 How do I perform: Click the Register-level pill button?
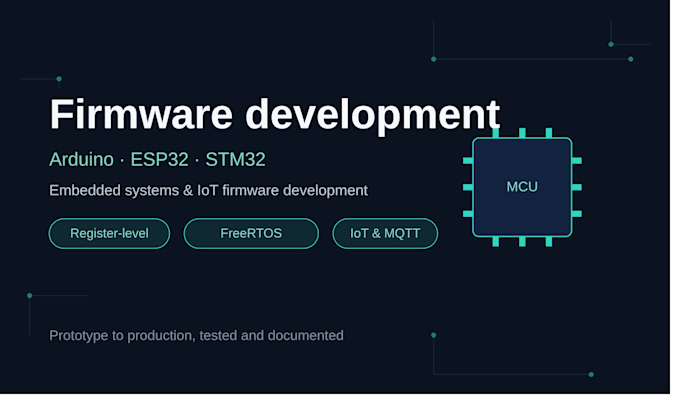pyautogui.click(x=109, y=234)
